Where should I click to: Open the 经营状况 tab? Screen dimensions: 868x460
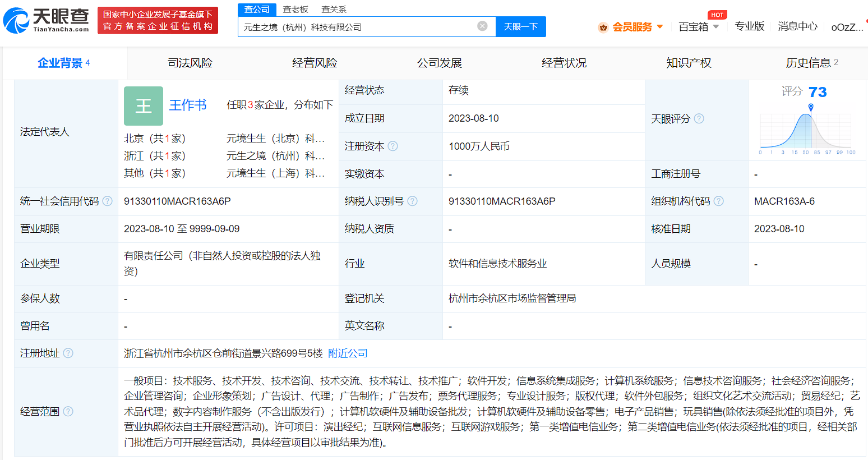pyautogui.click(x=564, y=63)
